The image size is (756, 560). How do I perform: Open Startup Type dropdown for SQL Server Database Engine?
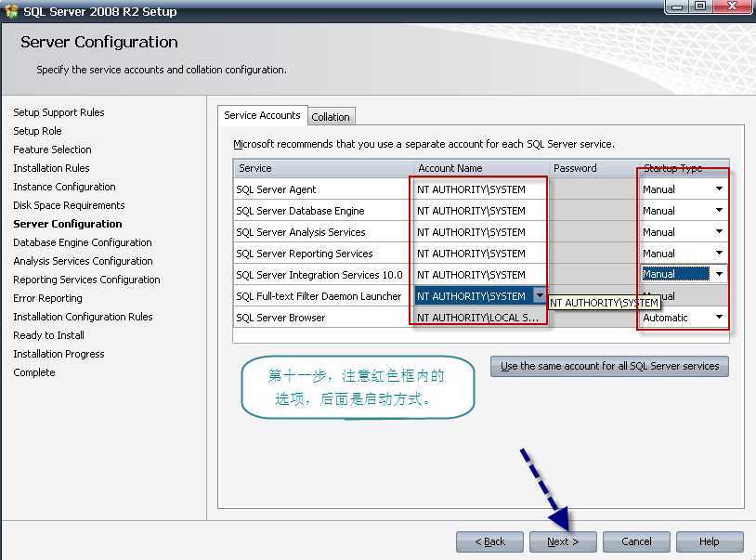[719, 211]
